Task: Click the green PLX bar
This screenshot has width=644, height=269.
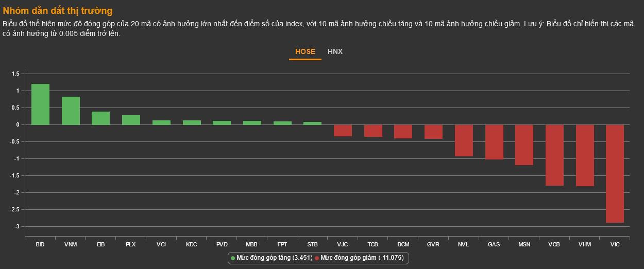Action: (131, 120)
